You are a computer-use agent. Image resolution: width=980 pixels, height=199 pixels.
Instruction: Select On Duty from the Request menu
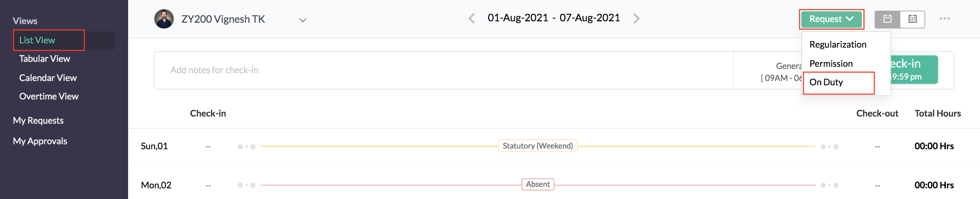click(826, 82)
